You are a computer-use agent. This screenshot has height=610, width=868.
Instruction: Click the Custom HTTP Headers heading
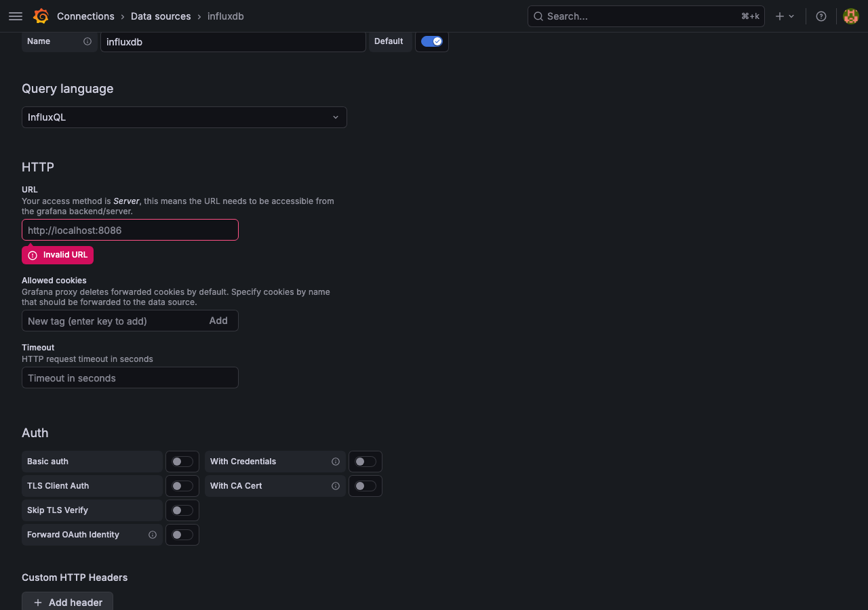[75, 577]
